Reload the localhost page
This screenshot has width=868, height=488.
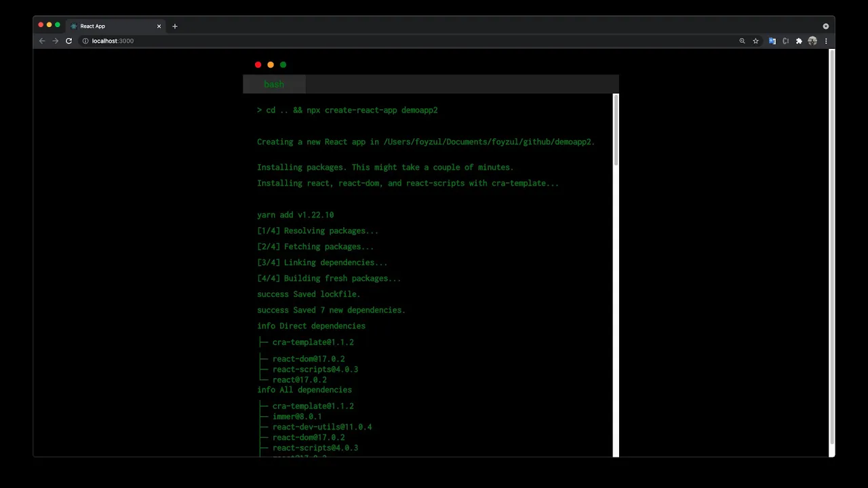point(68,41)
